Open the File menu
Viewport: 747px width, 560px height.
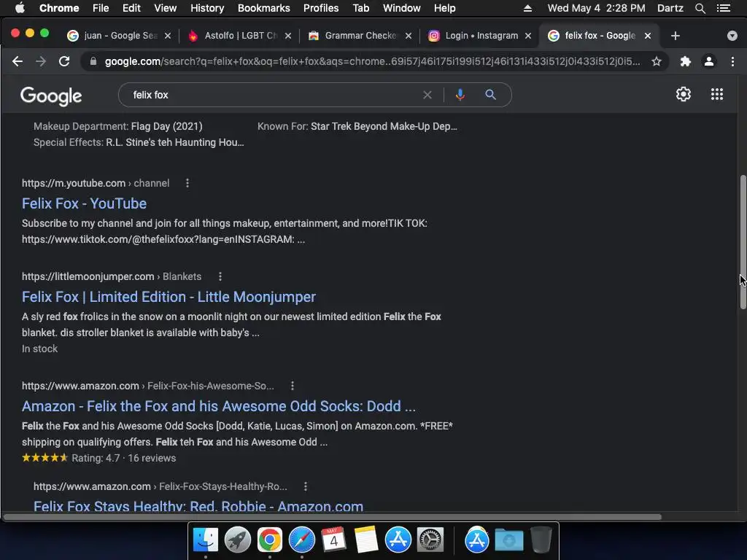click(x=101, y=8)
